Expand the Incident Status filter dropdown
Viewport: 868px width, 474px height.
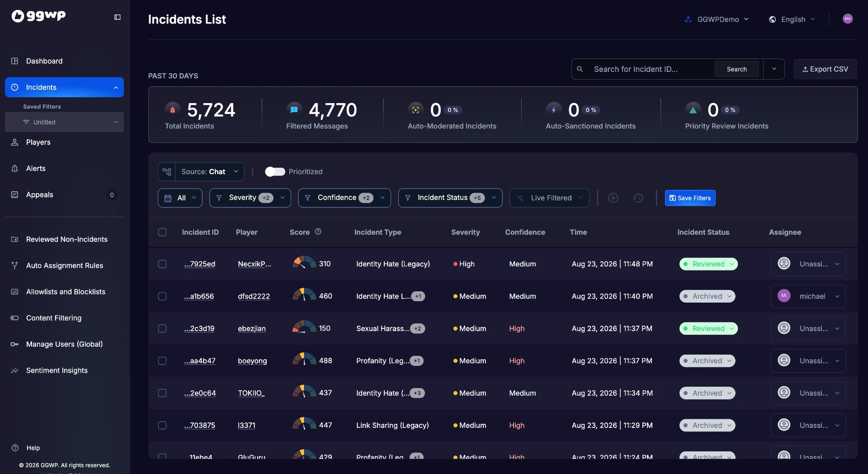point(450,198)
